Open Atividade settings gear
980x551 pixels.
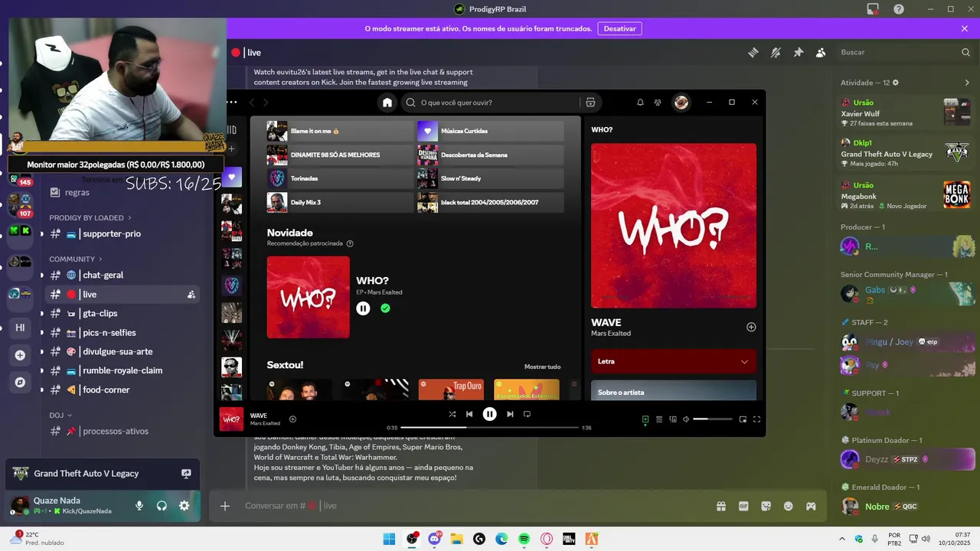896,83
